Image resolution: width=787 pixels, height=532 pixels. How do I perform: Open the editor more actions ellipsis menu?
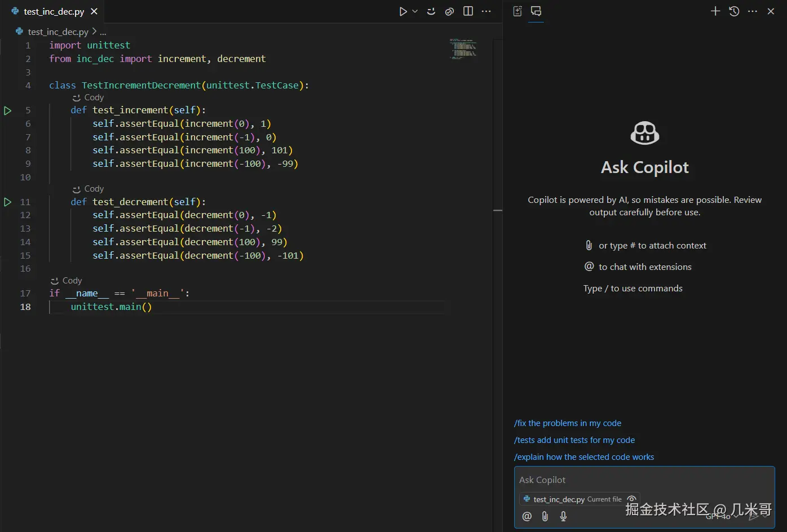tap(487, 11)
